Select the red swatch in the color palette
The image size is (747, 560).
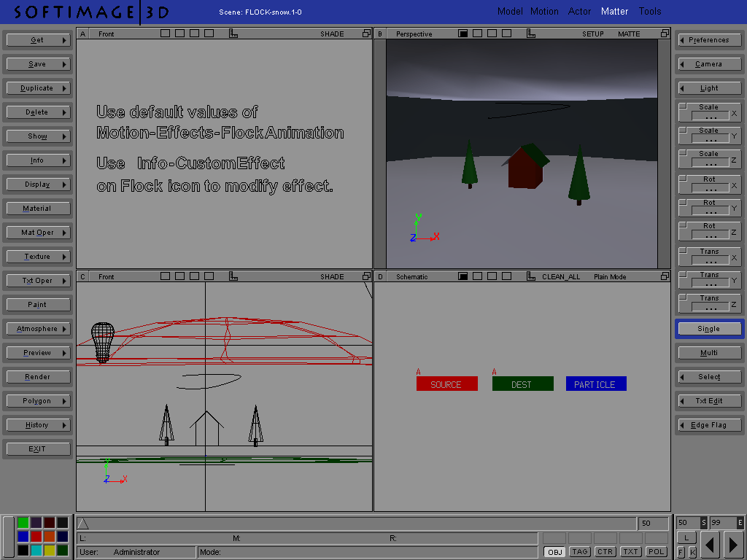click(x=36, y=536)
